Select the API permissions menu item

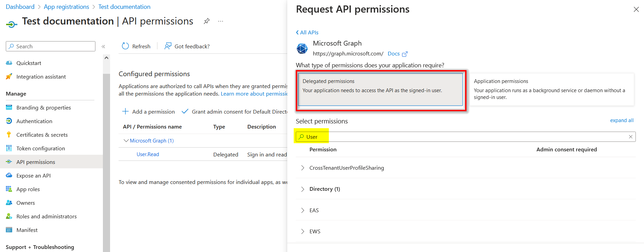point(51,162)
